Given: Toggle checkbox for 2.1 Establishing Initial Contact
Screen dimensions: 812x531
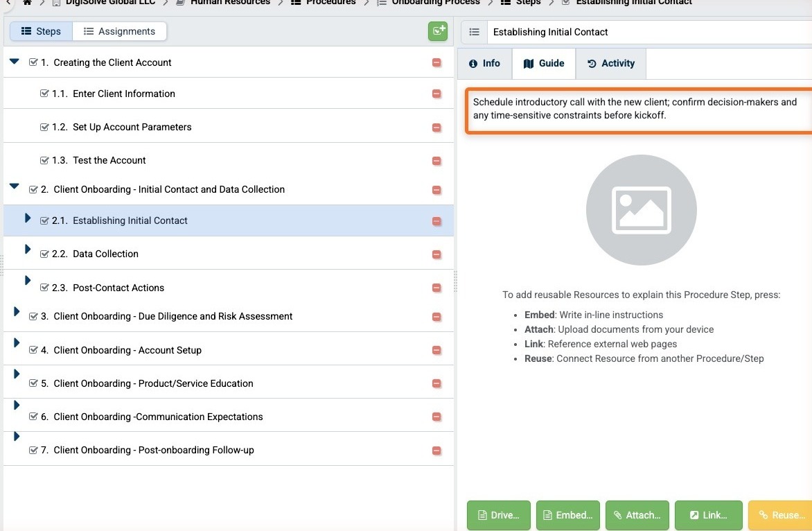Looking at the screenshot, I should (44, 220).
